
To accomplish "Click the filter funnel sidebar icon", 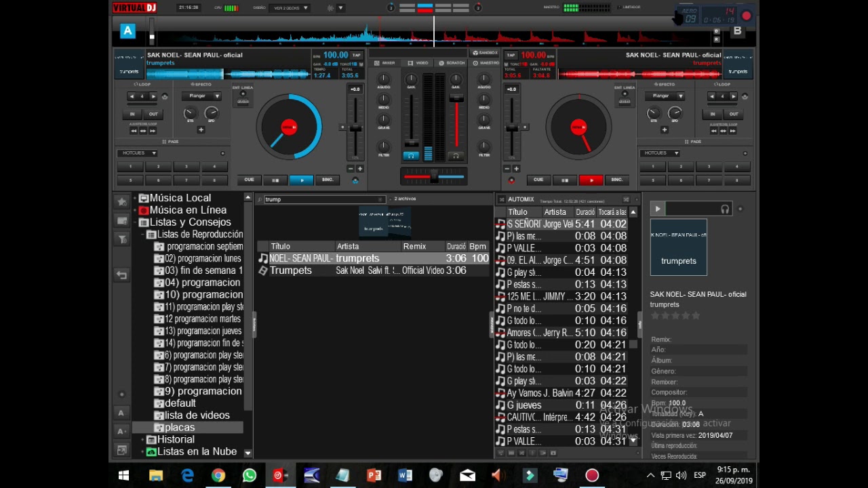I will 122,239.
